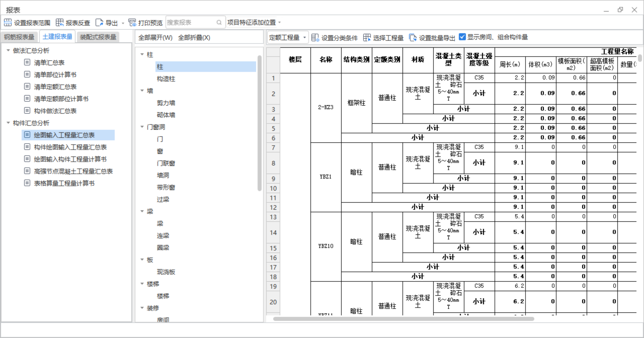Switch to the 装配式报表量 tab
The height and width of the screenshot is (338, 644).
(98, 37)
